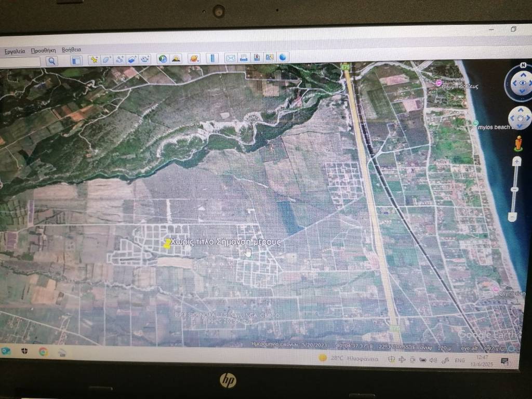
Task: Open Chrome from the Windows taskbar
Action: click(x=43, y=352)
